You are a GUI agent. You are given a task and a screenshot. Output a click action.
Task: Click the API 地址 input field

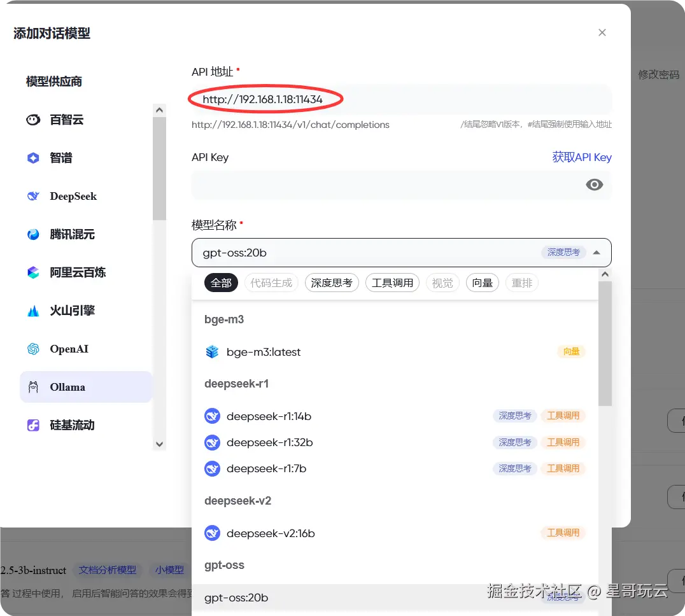pos(401,99)
